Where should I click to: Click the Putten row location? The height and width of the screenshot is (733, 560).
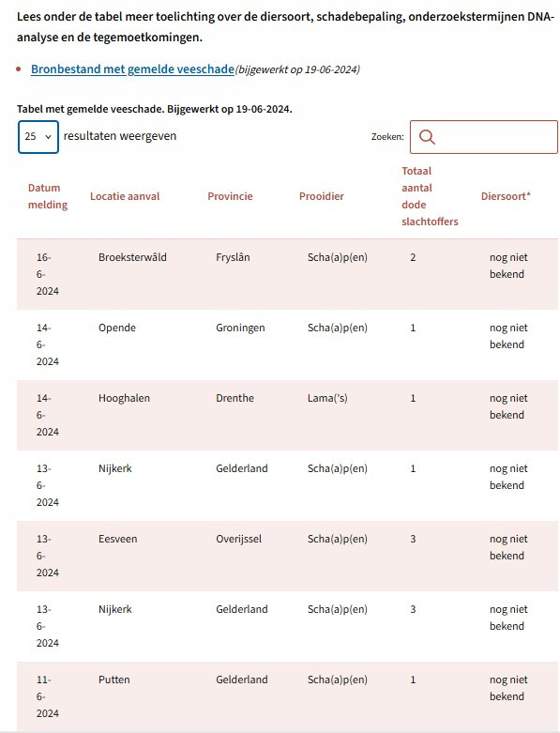[x=114, y=680]
